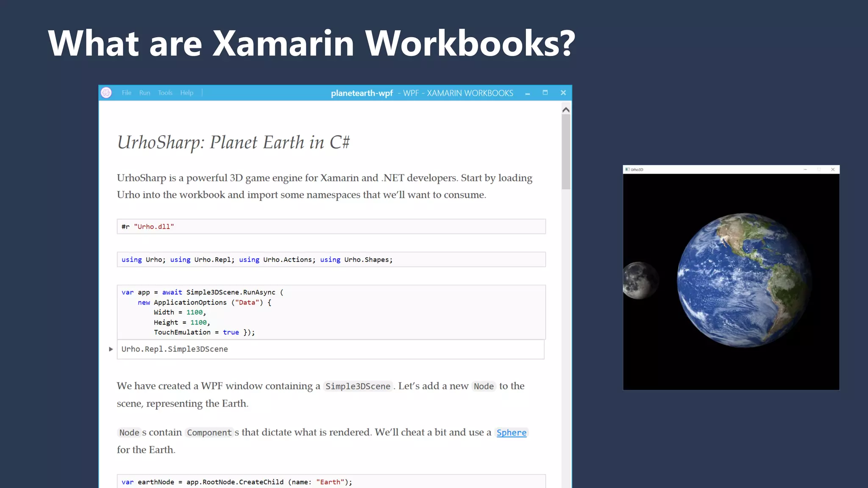Click the UrhoSharp: Planet Earth in C# heading
Viewport: 868px width, 488px height.
click(234, 143)
